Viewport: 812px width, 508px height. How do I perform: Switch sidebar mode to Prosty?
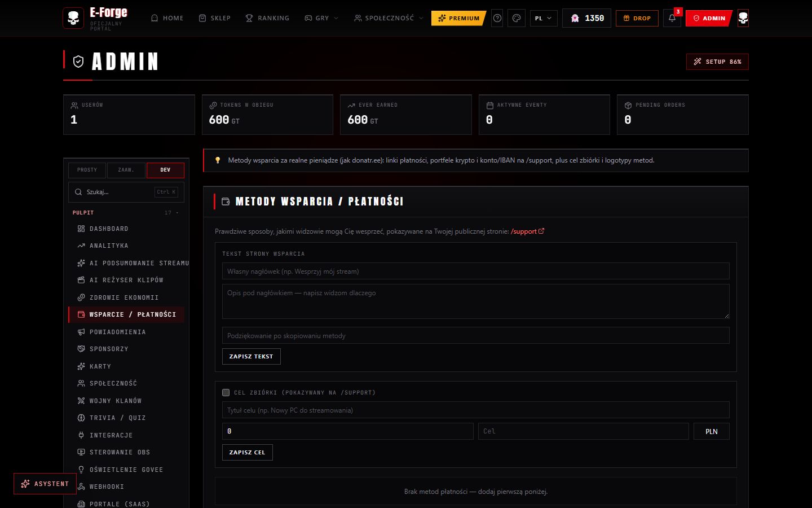coord(87,170)
